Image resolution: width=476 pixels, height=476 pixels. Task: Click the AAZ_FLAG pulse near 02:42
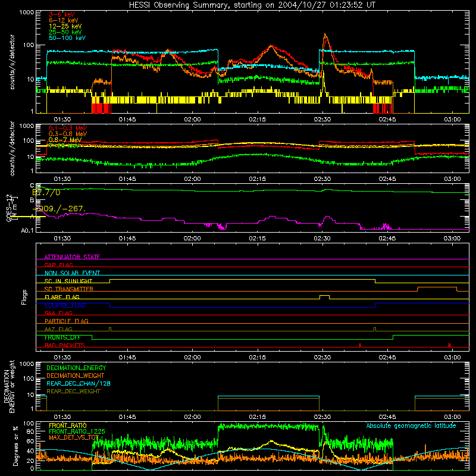coord(375,329)
